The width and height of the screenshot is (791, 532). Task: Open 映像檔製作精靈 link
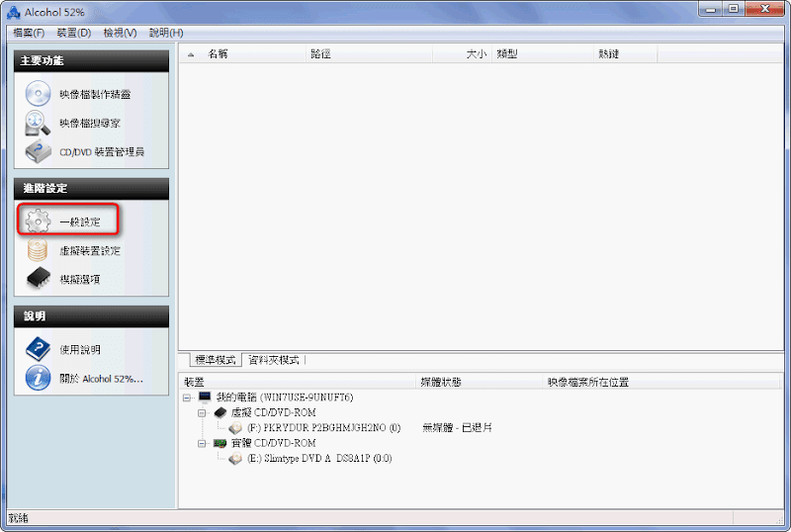point(95,94)
